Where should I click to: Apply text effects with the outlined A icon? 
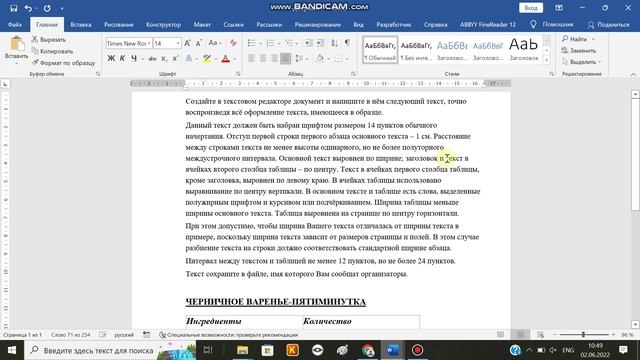click(x=189, y=59)
